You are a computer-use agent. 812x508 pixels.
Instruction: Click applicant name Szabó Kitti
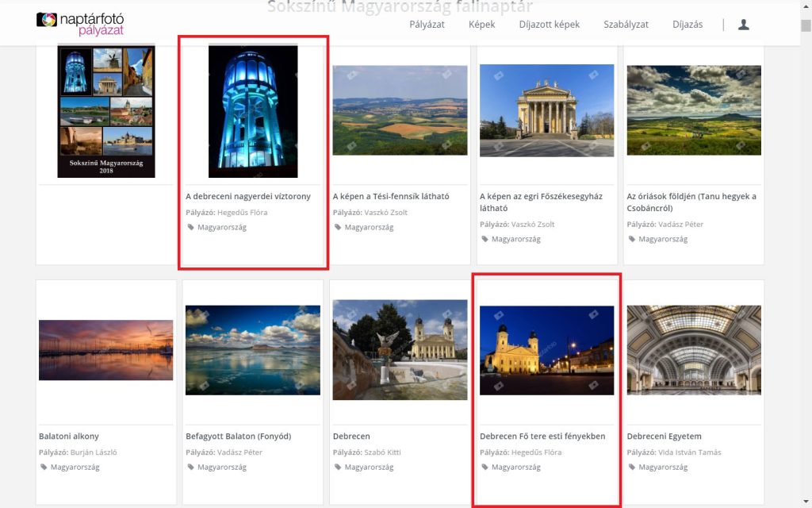382,452
